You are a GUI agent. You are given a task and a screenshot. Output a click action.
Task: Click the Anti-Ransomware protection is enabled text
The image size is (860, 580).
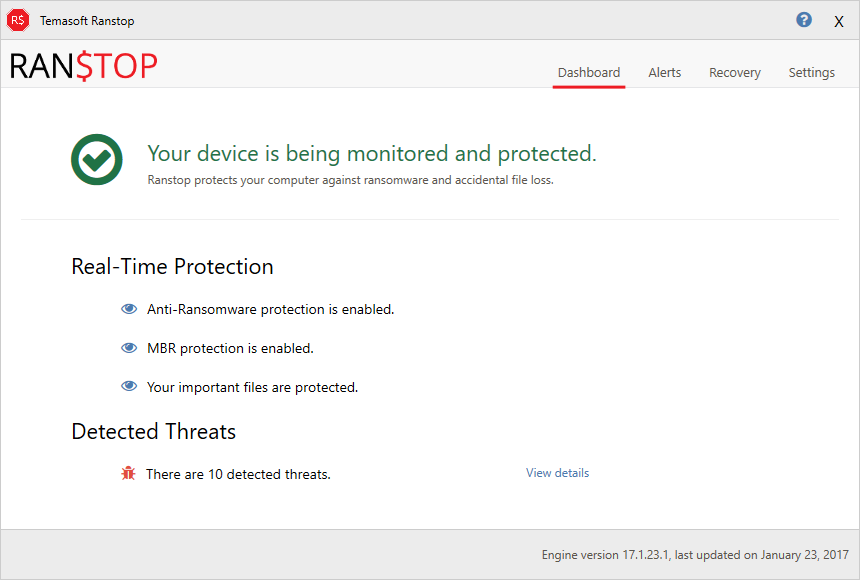(270, 309)
